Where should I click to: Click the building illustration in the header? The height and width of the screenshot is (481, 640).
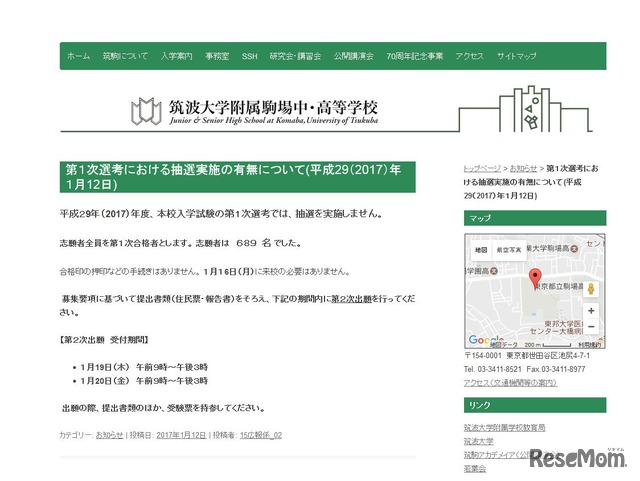(526, 109)
